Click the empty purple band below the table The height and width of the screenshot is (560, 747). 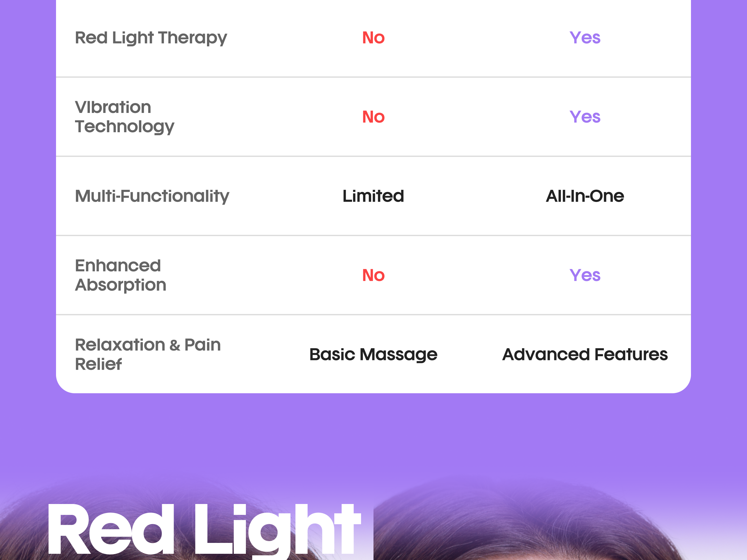click(373, 436)
